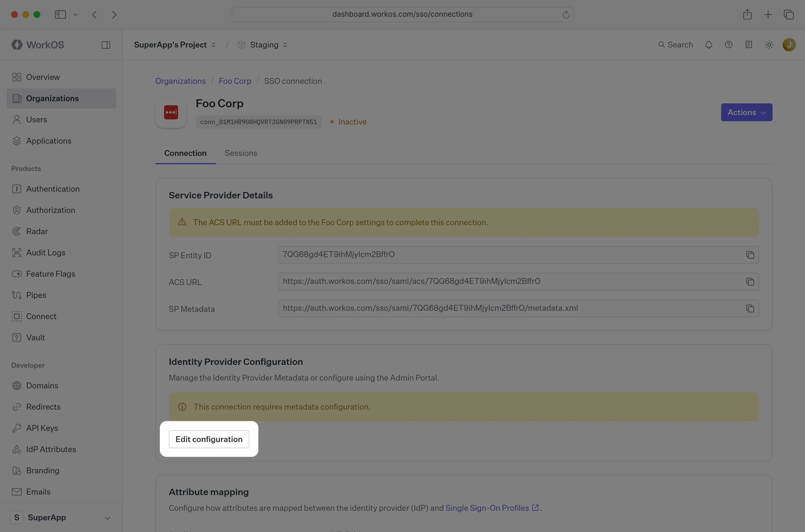Click the Foo Corp connection logo
Screen dimensions: 805x532
(171, 112)
